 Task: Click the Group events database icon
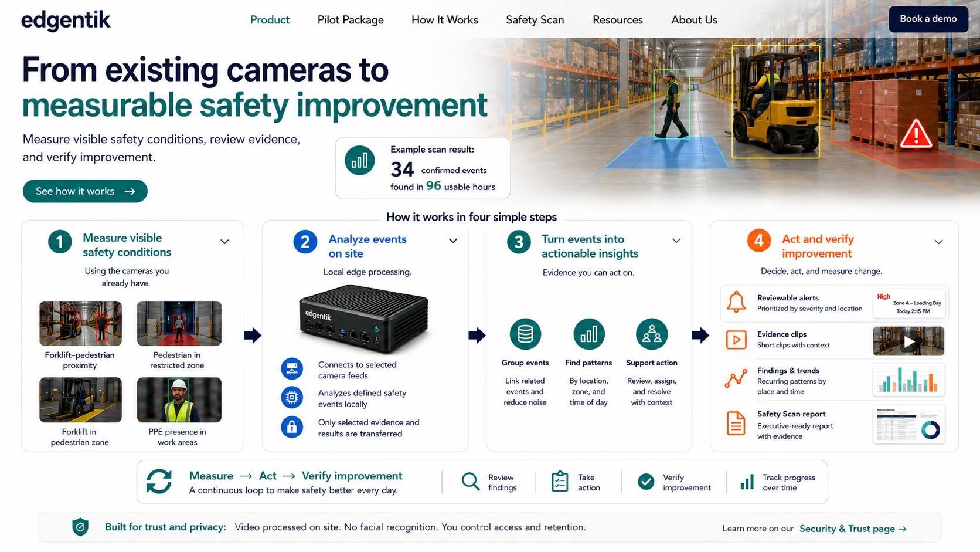525,334
